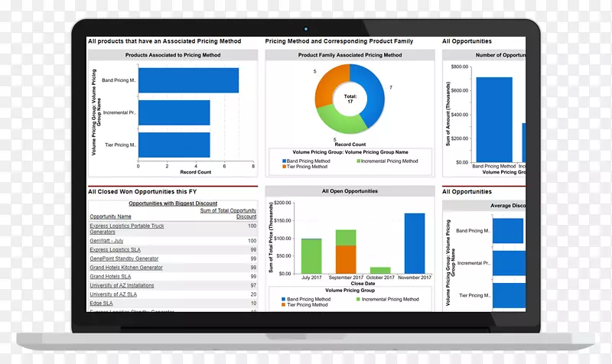Click the Band Pricing bar in Products chart

tap(188, 80)
